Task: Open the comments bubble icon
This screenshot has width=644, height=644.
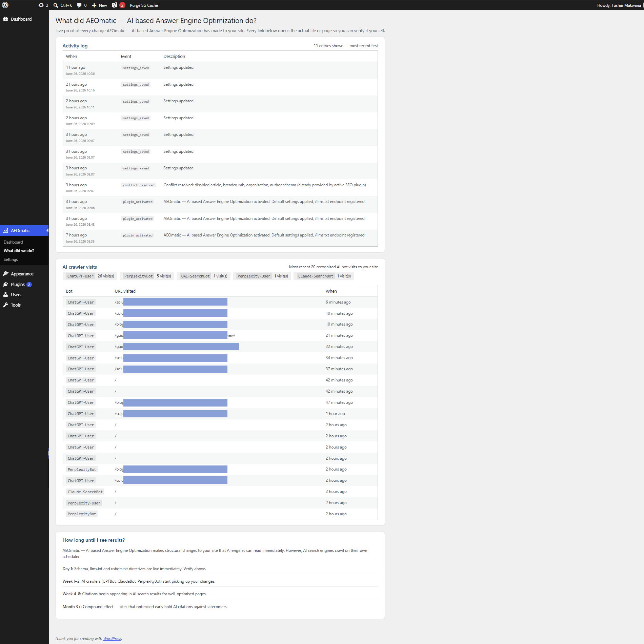Action: [79, 5]
